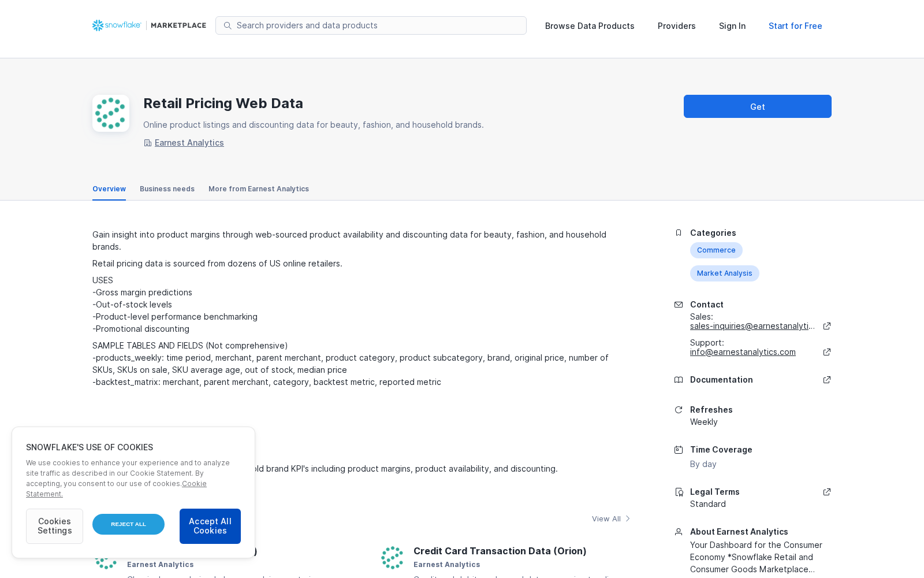
Task: Click the info@earnestanalytics.com support link
Action: [x=743, y=352]
